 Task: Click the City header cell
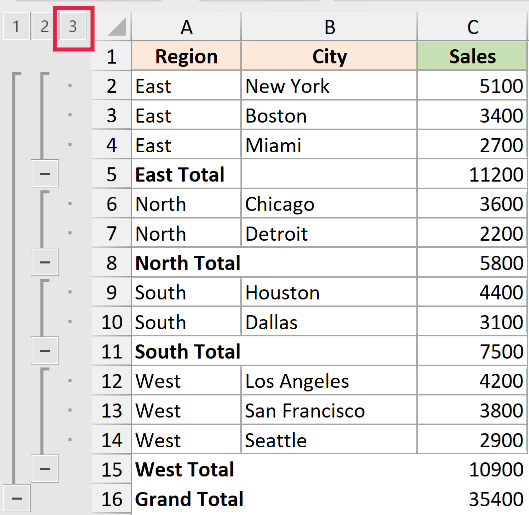(x=329, y=56)
